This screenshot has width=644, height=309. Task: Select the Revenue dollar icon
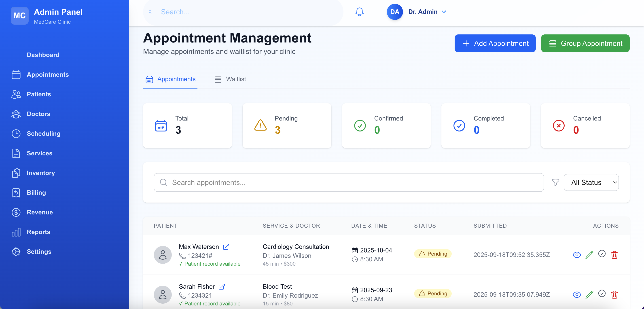tap(16, 212)
